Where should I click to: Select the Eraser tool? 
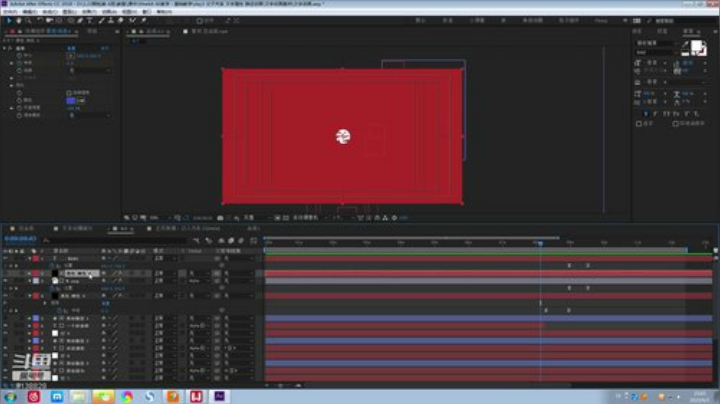point(120,21)
